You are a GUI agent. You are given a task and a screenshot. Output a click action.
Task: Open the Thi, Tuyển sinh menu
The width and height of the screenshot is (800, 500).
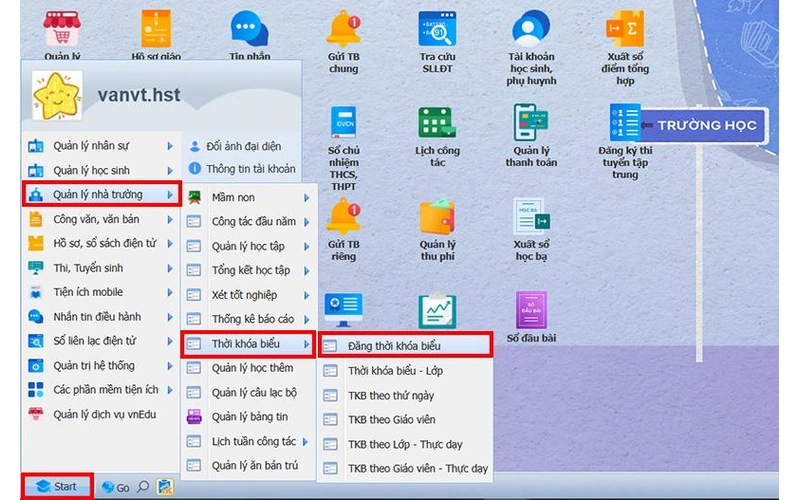[101, 268]
